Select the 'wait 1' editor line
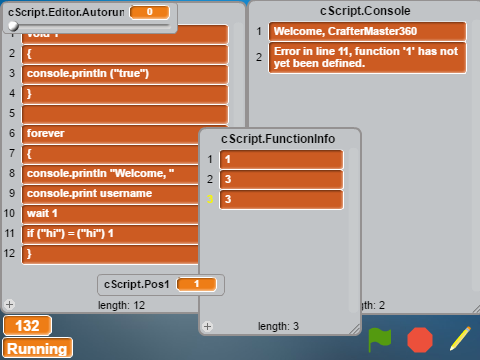This screenshot has width=480, height=360. click(110, 214)
